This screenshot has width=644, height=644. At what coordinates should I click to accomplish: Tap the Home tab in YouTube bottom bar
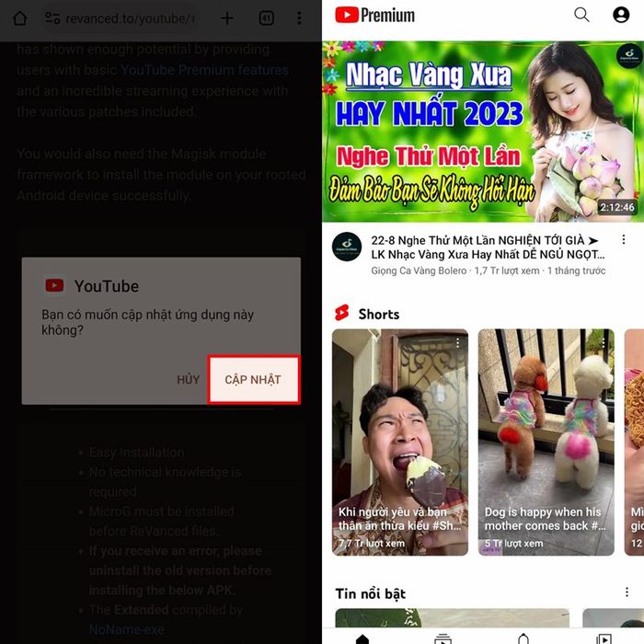362,638
